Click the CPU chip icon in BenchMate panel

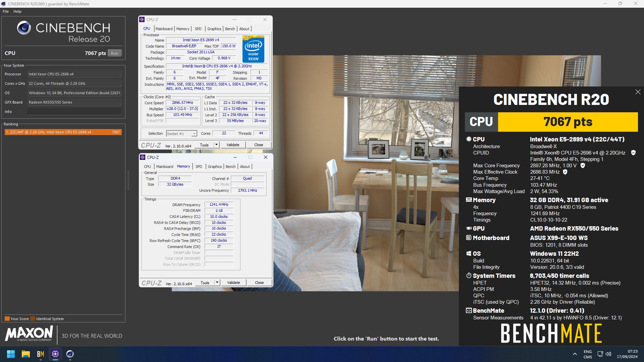tap(469, 139)
